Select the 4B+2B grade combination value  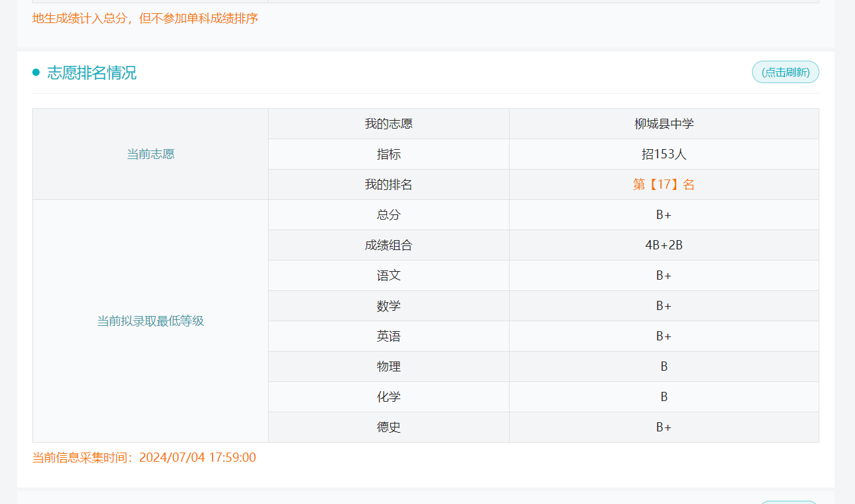[664, 245]
